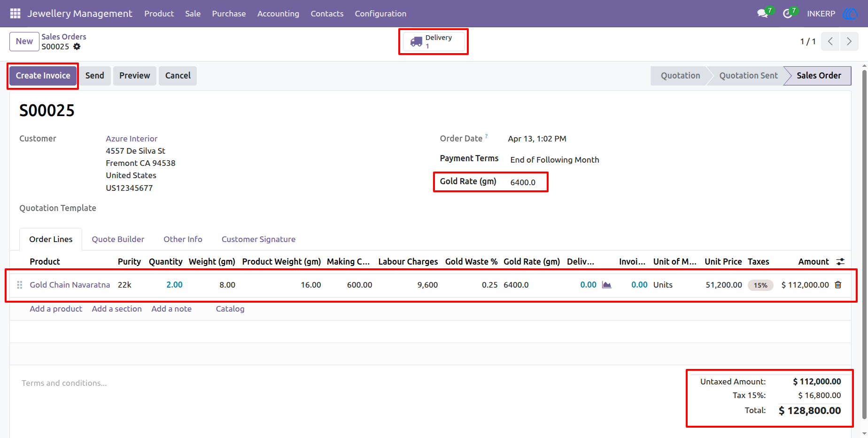
Task: Open the Configuration menu
Action: tap(380, 14)
